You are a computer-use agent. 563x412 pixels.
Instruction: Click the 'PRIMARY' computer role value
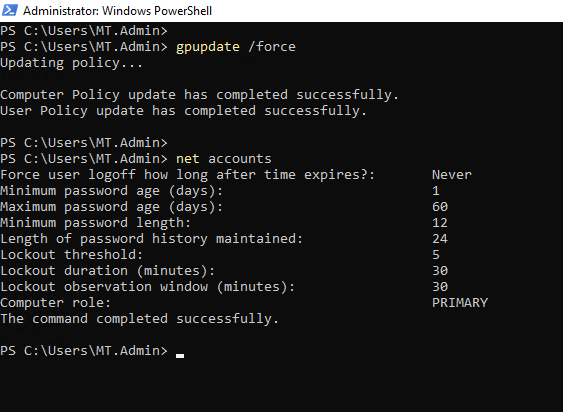(460, 303)
